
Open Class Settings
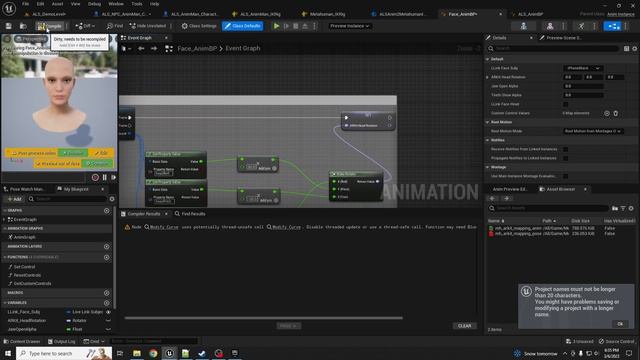click(x=199, y=26)
